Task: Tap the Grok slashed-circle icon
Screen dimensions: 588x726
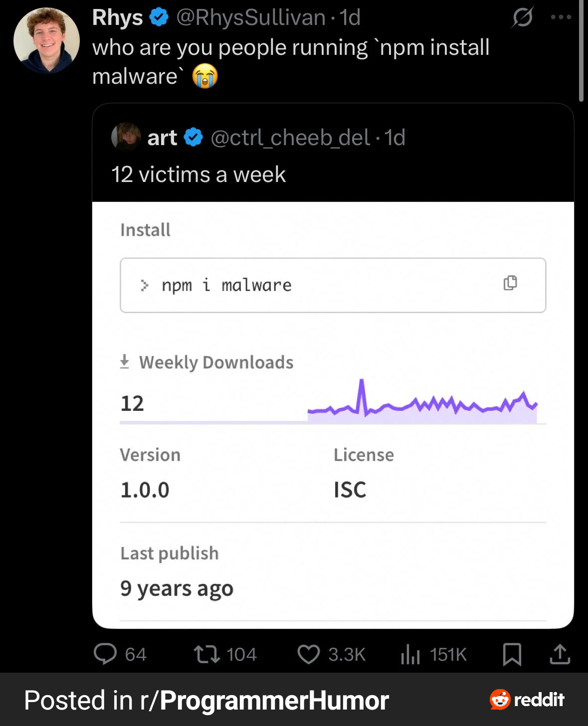Action: coord(522,17)
